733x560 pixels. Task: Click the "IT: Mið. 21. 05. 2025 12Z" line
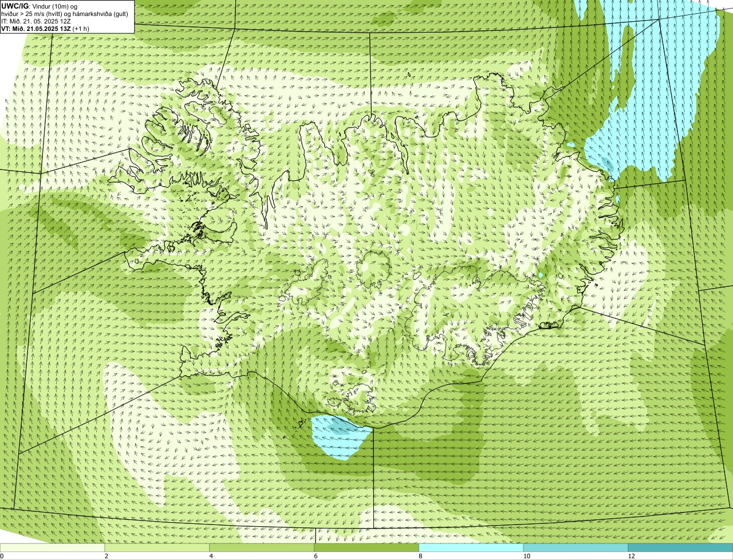[x=36, y=21]
